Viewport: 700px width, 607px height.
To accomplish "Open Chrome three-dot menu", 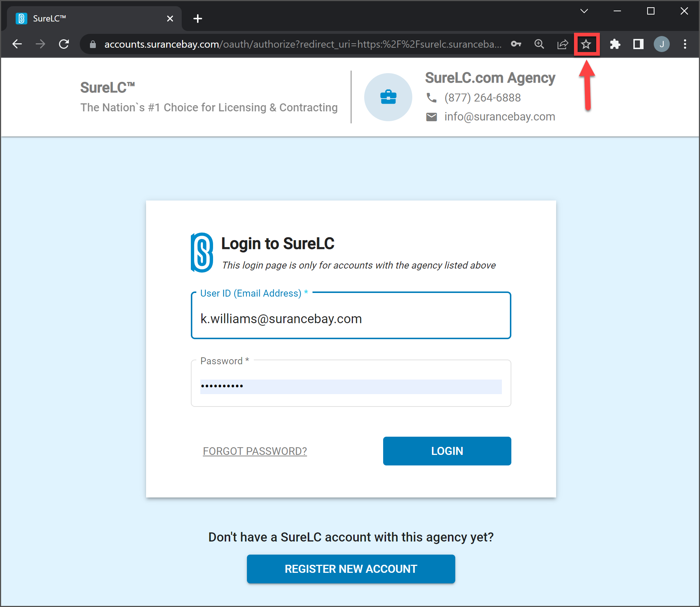I will [x=685, y=44].
